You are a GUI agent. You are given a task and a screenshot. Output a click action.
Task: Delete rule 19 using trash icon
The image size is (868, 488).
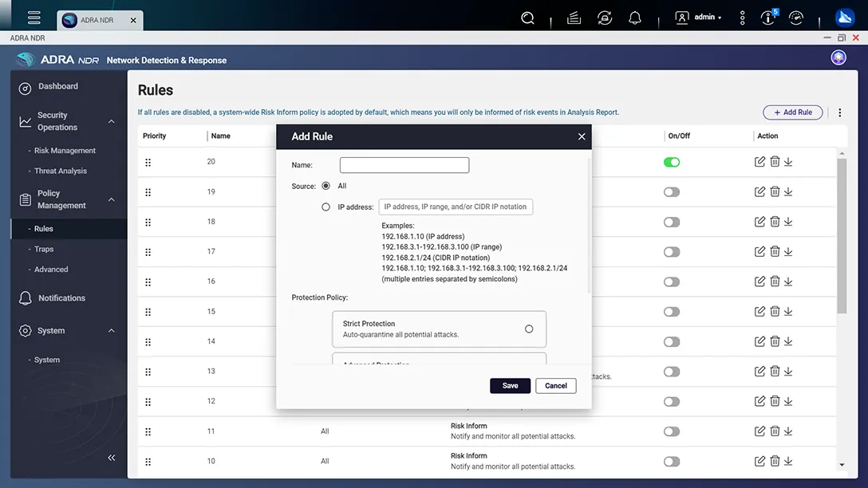pos(774,191)
